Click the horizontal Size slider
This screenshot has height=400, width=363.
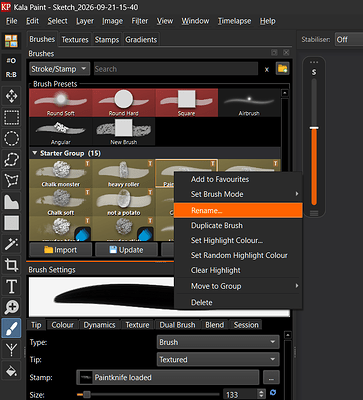coord(148,395)
